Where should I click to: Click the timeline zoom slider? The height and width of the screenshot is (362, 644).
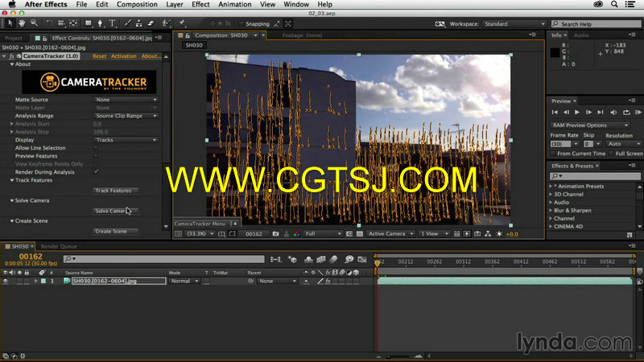(398, 356)
